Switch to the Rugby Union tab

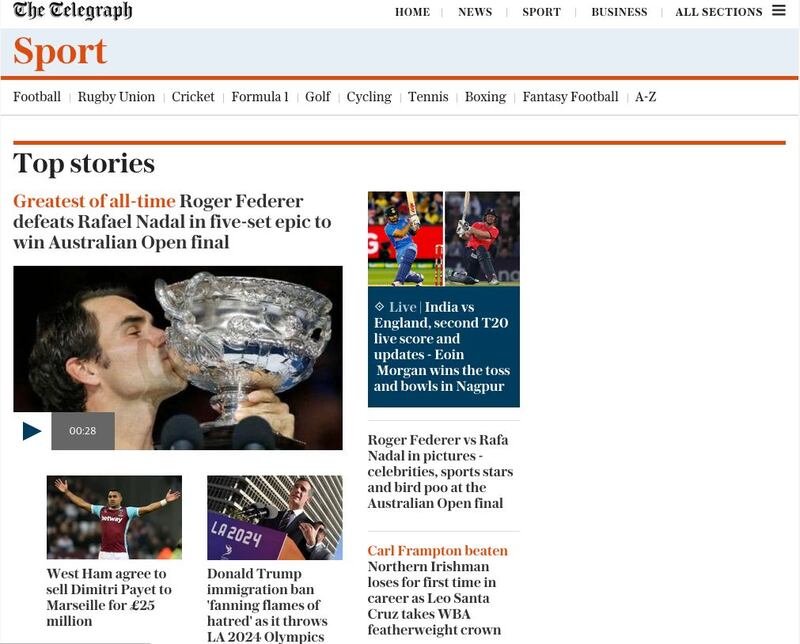[x=116, y=97]
